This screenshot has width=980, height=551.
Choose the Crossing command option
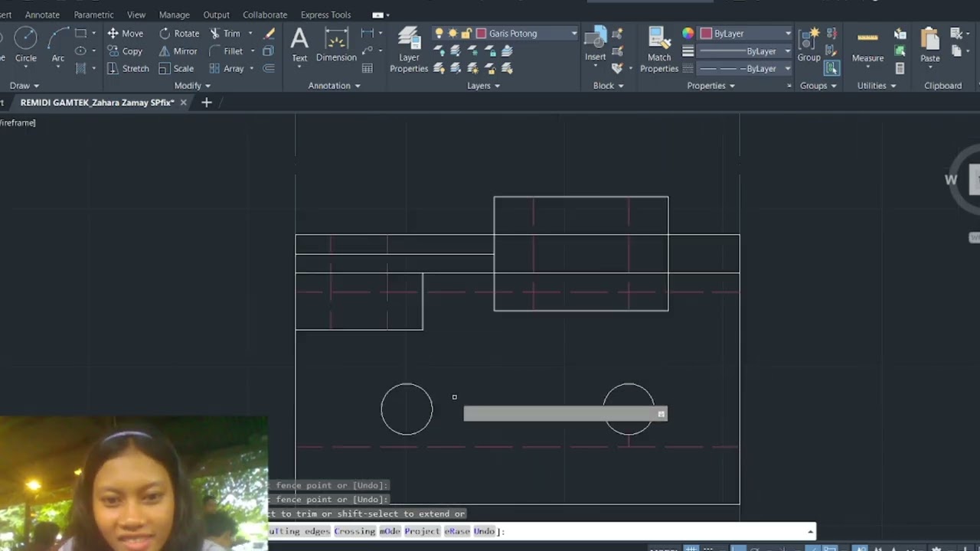(354, 531)
